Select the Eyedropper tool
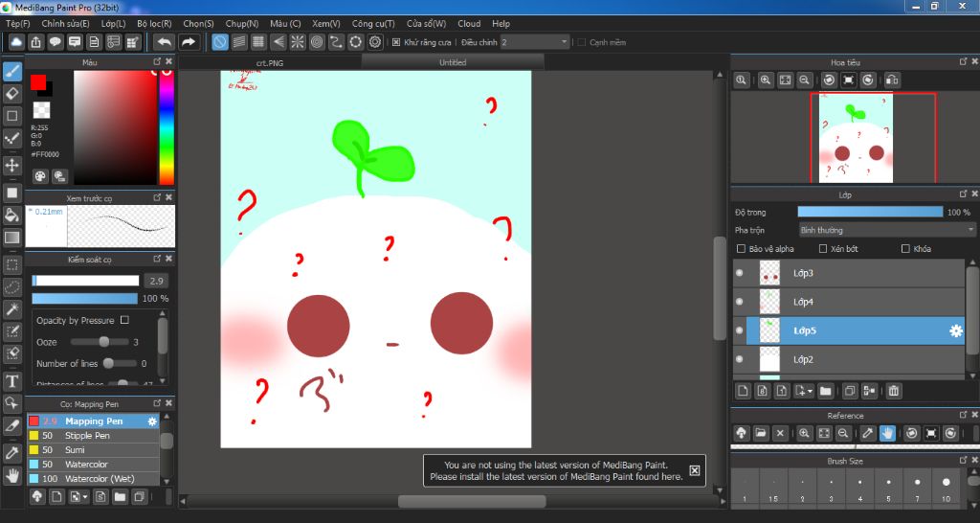Image resolution: width=980 pixels, height=523 pixels. 11,452
